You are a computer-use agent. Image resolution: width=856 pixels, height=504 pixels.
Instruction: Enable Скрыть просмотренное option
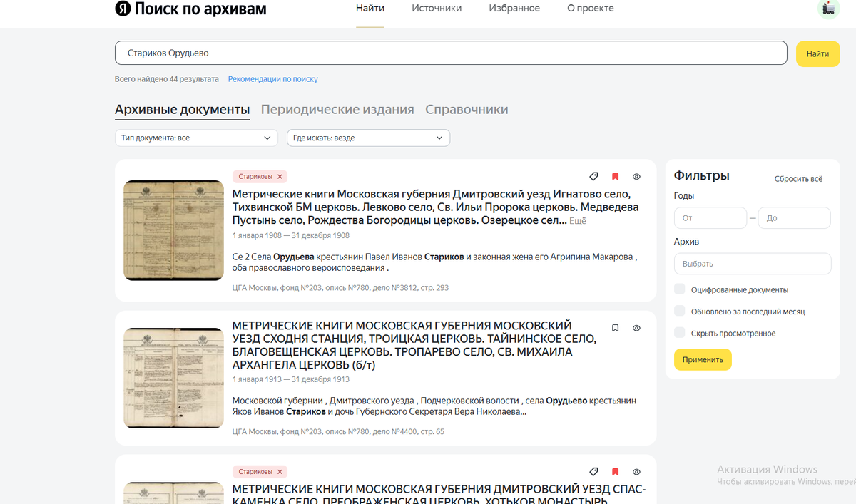(679, 332)
